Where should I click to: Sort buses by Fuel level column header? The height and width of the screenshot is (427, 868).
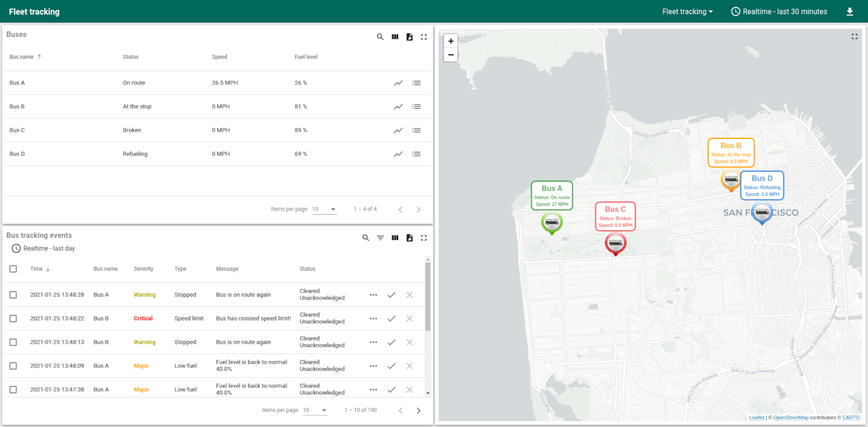tap(306, 57)
